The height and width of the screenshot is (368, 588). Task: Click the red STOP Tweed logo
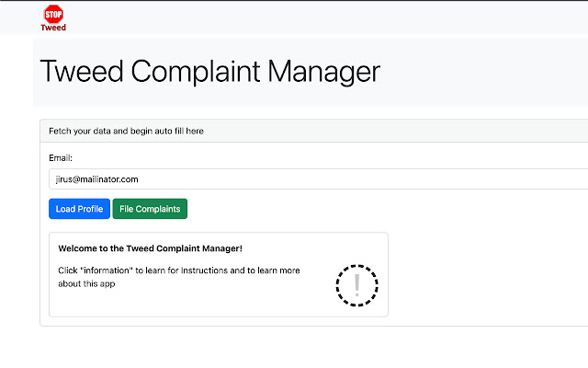53,18
